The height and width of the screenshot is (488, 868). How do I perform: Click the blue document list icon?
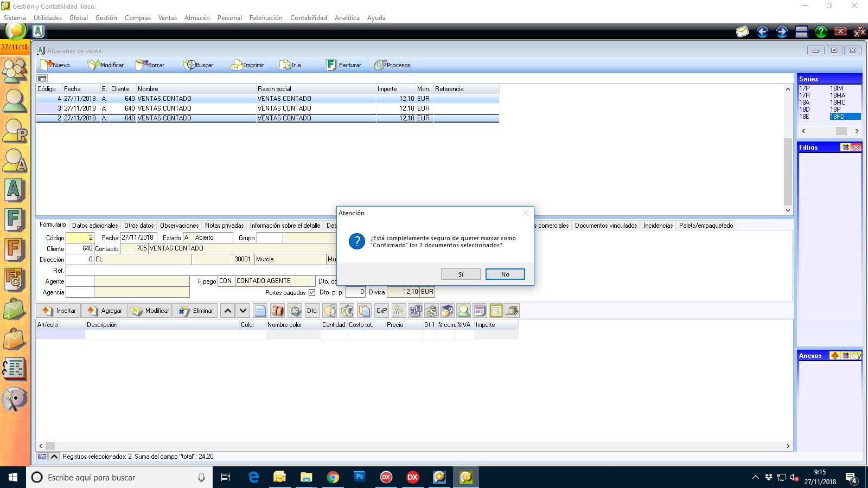pos(260,311)
